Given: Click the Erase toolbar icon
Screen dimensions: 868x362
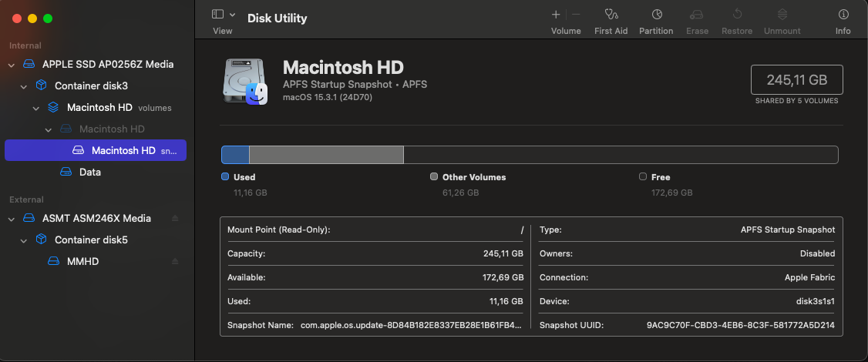Looking at the screenshot, I should pos(698,15).
